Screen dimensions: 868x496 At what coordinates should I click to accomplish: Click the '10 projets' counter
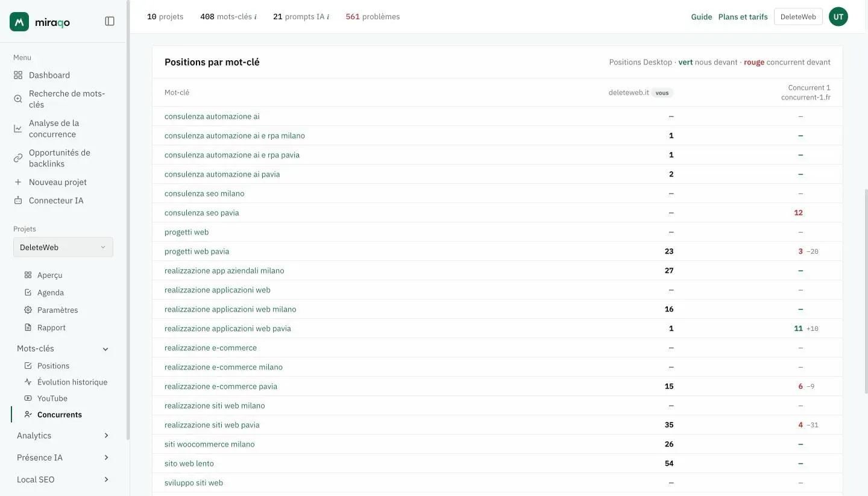(x=165, y=17)
